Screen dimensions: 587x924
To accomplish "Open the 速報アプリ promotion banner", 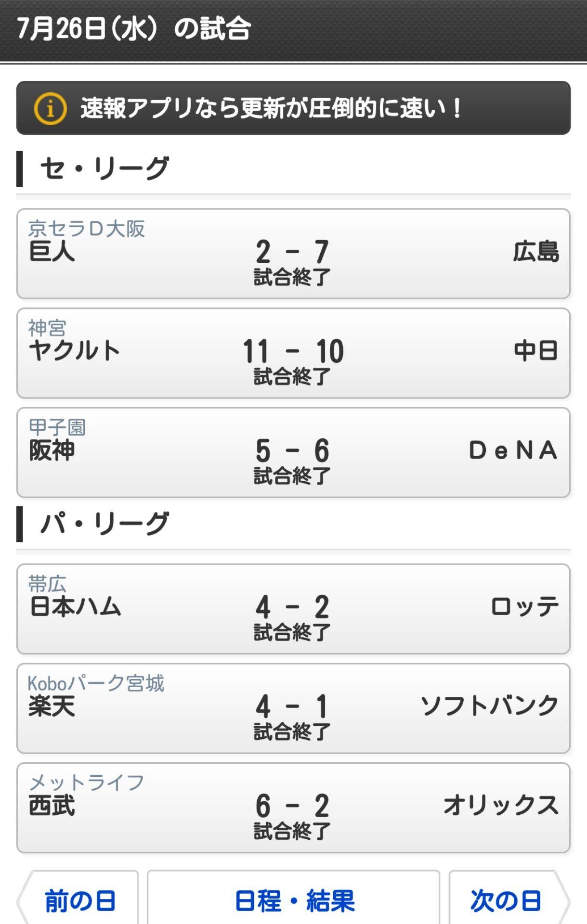I will pos(293,108).
